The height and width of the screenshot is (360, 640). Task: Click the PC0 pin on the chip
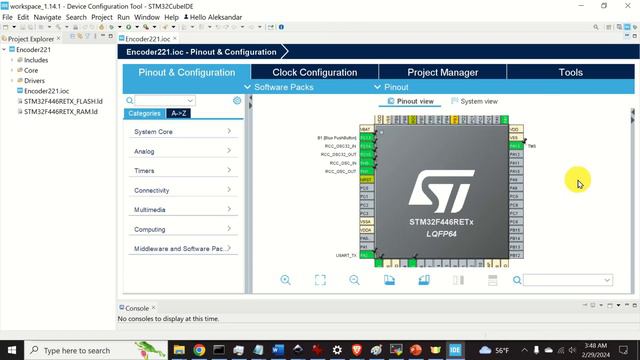(x=367, y=188)
